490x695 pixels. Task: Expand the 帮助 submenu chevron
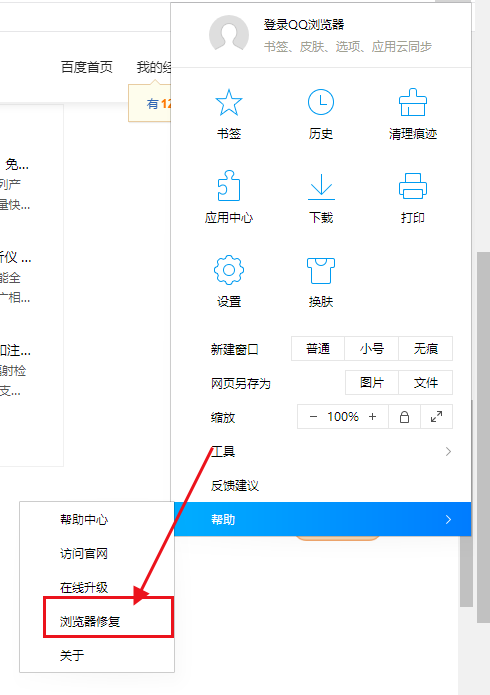448,519
